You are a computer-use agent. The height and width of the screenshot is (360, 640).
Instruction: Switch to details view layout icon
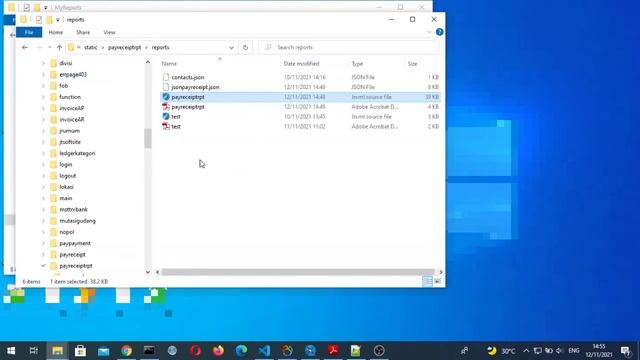[427, 281]
